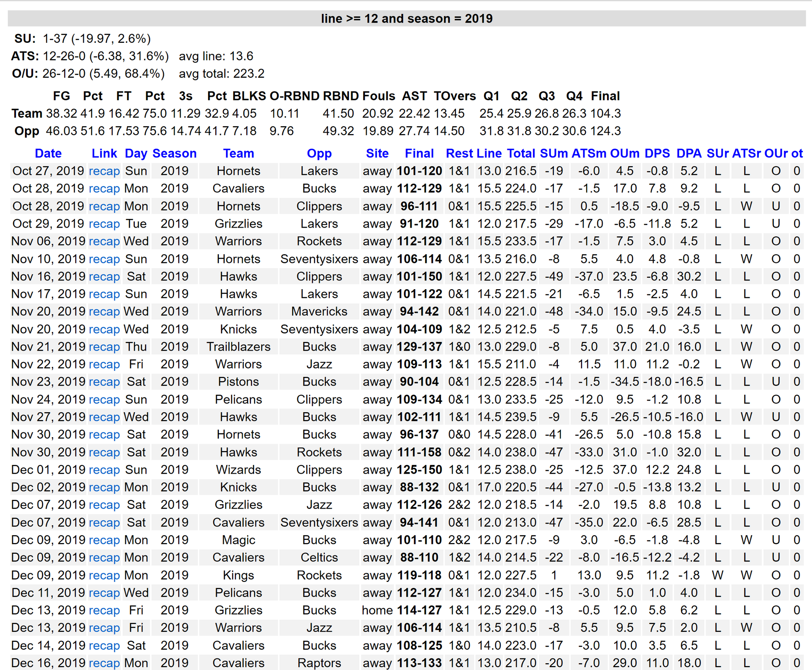812x670 pixels.
Task: Sort by Team column header
Action: [x=238, y=154]
